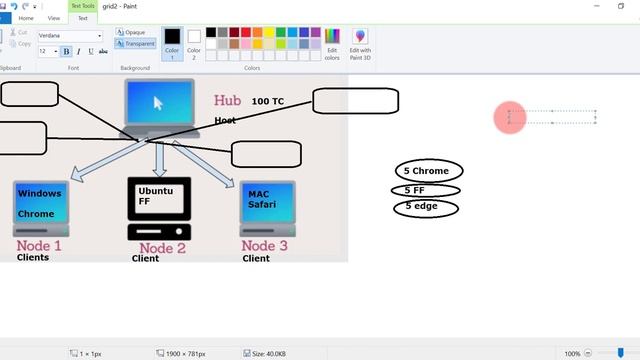Minimize the Paint window
The image size is (640, 360).
click(597, 6)
